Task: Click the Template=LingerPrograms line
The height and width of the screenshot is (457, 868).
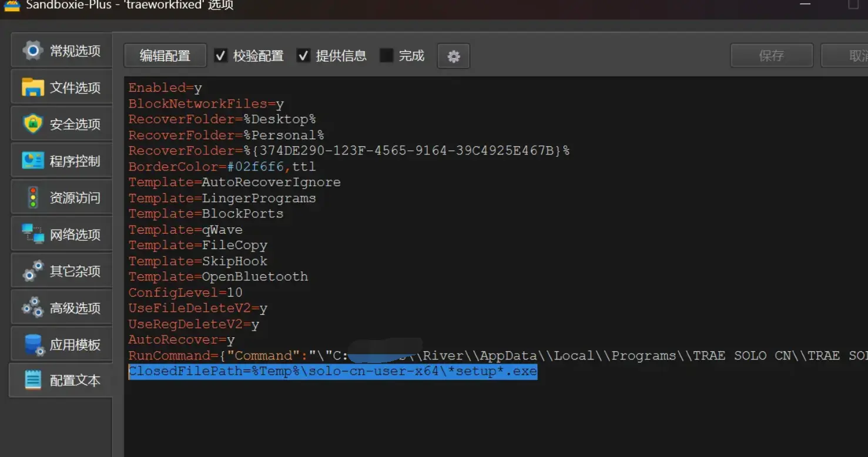Action: point(222,198)
